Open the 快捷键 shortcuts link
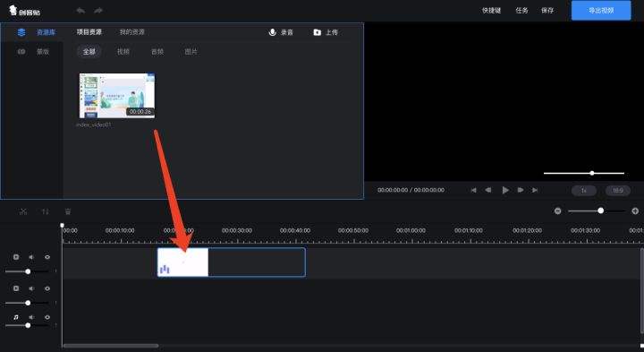This screenshot has width=644, height=352. point(491,10)
